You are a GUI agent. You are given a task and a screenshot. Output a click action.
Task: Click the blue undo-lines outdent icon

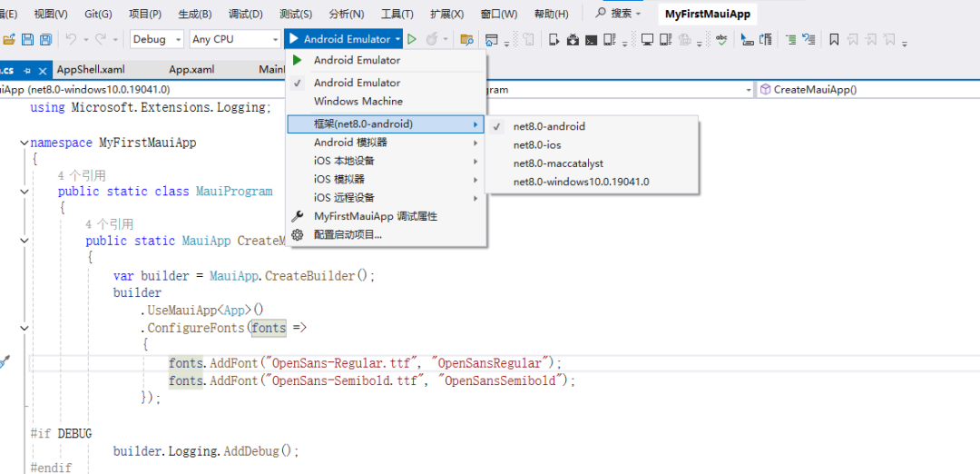tap(808, 39)
